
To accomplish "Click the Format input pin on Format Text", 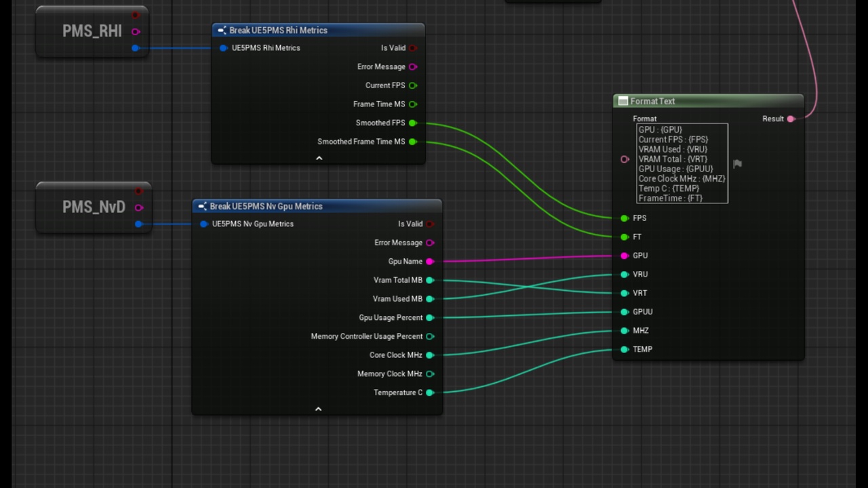I will (625, 159).
